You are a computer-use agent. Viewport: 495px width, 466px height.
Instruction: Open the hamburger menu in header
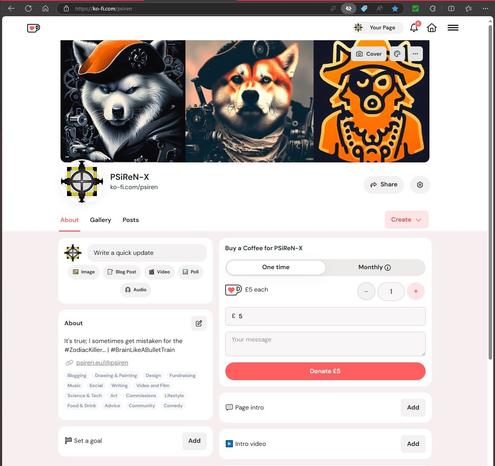point(453,28)
